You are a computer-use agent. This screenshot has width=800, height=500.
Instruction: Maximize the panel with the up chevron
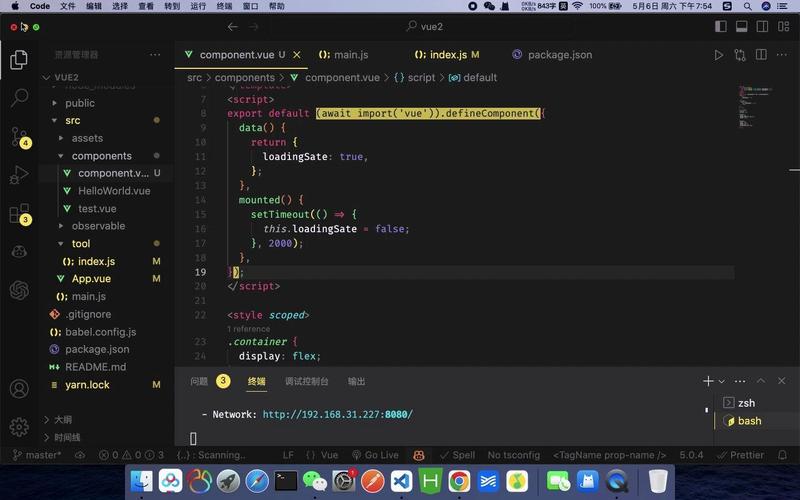(761, 381)
